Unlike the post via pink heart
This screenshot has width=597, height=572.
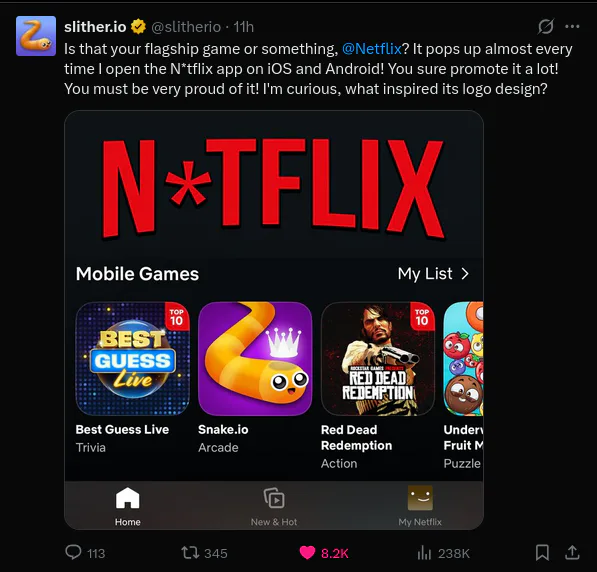pos(307,553)
